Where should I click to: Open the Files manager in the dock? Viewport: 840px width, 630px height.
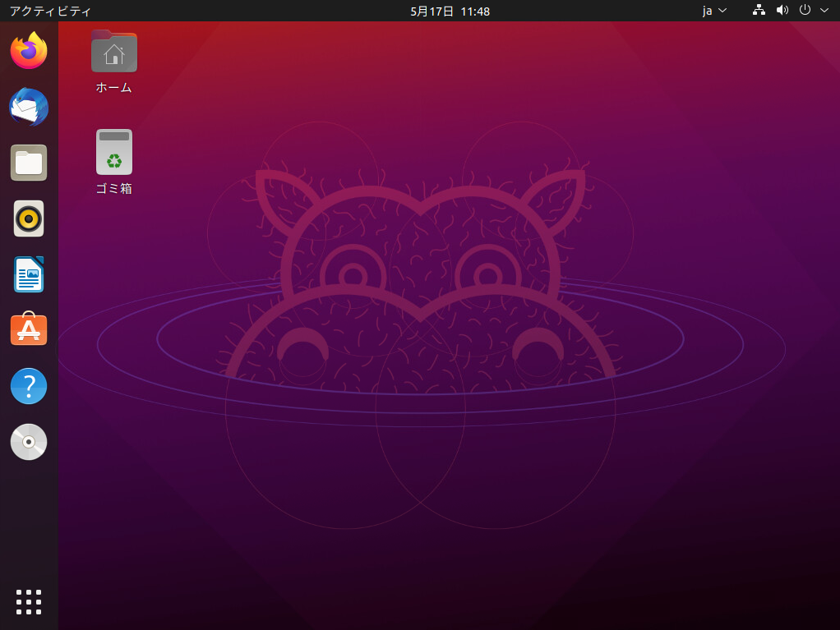click(29, 163)
